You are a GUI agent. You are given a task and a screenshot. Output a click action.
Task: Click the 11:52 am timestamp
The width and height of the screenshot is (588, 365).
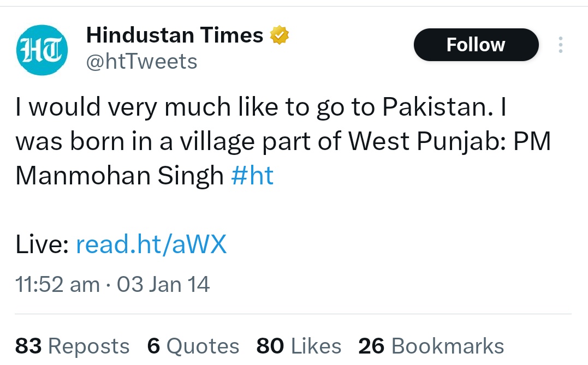pyautogui.click(x=57, y=285)
